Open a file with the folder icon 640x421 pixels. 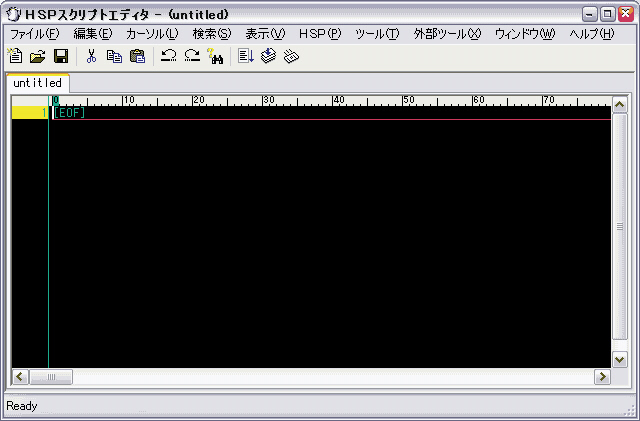click(38, 56)
